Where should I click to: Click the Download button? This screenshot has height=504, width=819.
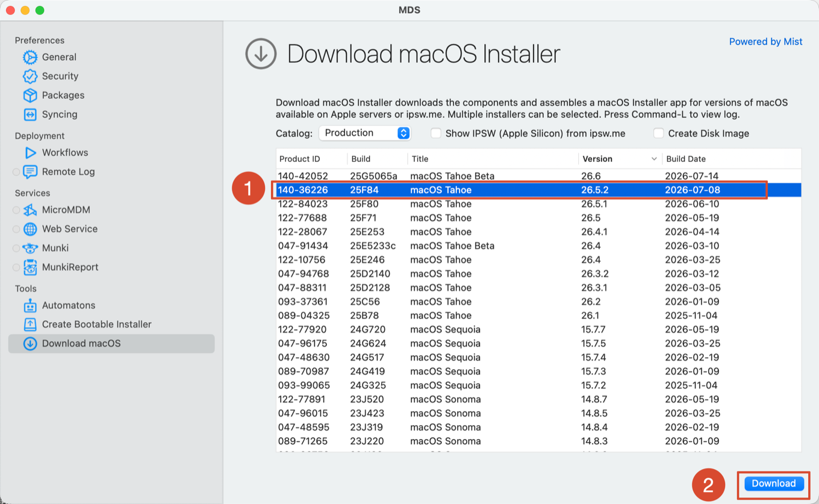[774, 484]
